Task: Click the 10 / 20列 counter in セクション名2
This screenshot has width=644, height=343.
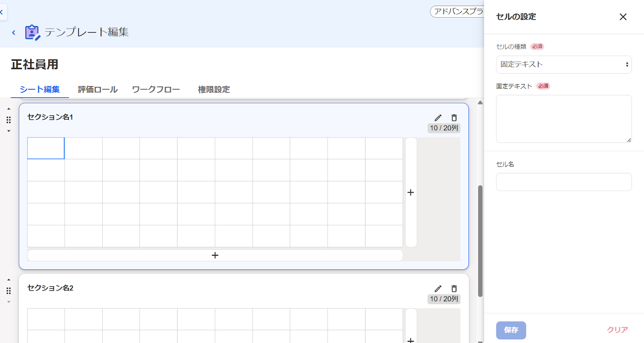Action: pos(444,299)
